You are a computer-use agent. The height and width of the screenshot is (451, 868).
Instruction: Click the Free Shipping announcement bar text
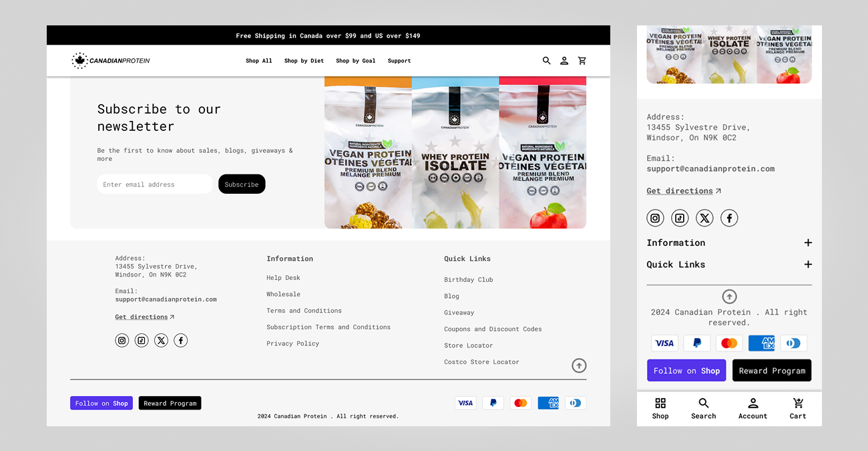328,36
